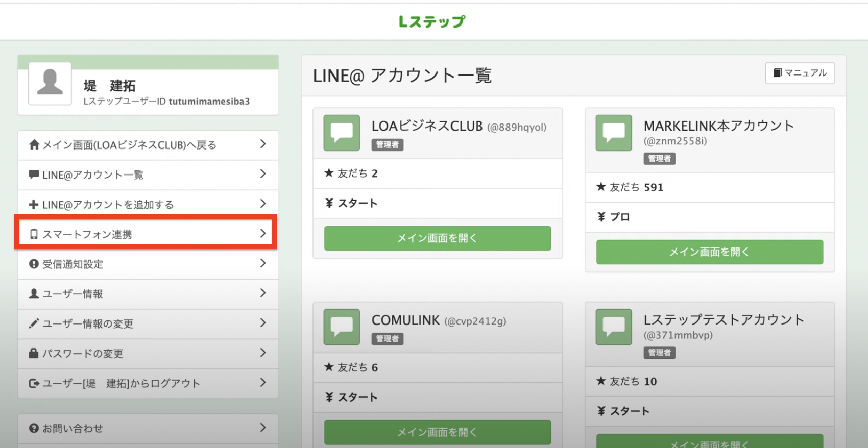Click chevron on ユーザー情報 row
868x448 pixels.
pyautogui.click(x=263, y=293)
